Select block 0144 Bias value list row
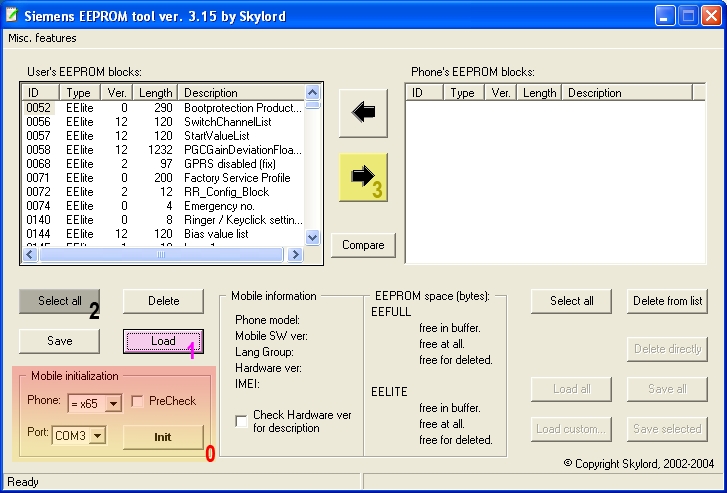The width and height of the screenshot is (727, 493). point(164,234)
